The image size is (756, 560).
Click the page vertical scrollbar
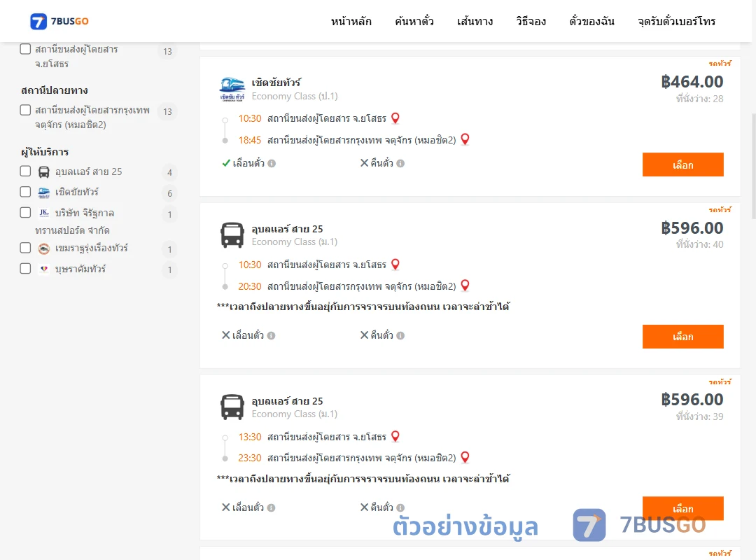pyautogui.click(x=754, y=166)
